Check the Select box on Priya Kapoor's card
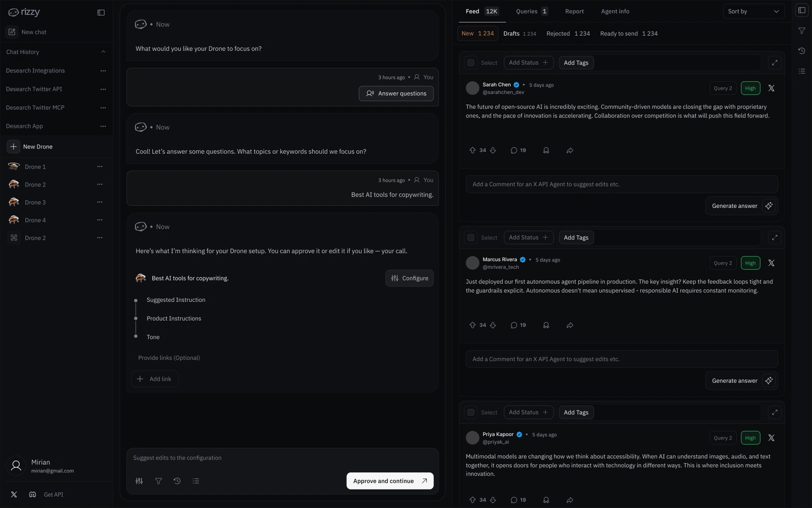Image resolution: width=812 pixels, height=508 pixels. [471, 412]
